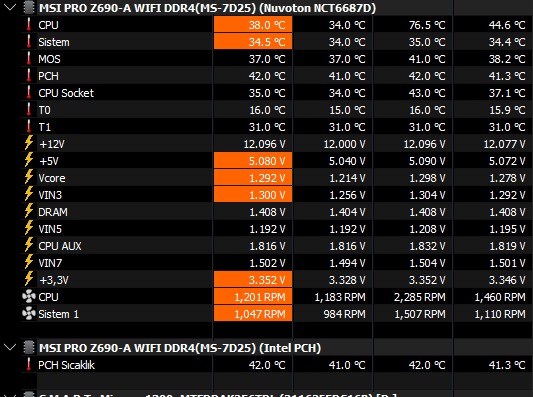The width and height of the screenshot is (533, 397).
Task: Click the highlighted 1.300 V VIN3 value
Action: click(253, 194)
